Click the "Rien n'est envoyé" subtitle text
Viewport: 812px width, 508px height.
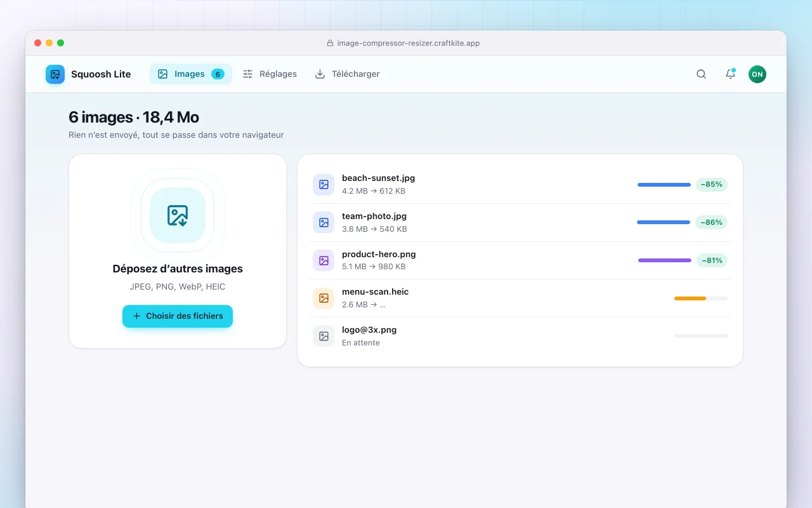point(176,135)
